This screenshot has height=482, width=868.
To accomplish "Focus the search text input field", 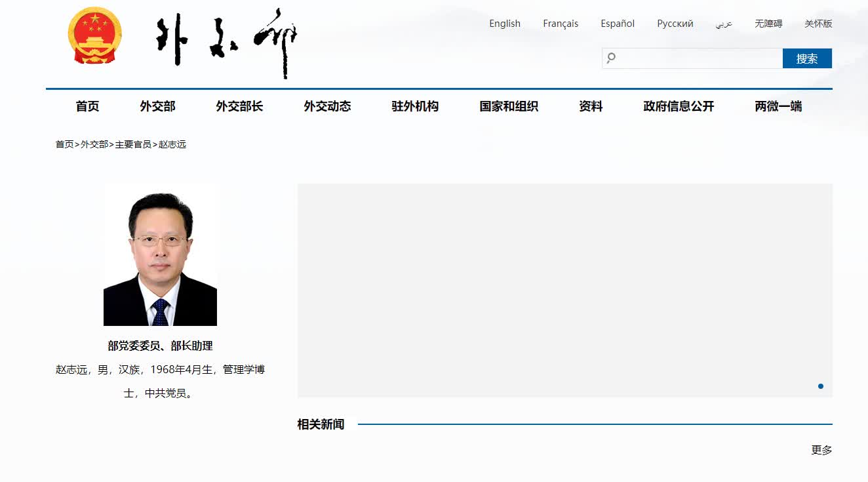I will tap(698, 58).
